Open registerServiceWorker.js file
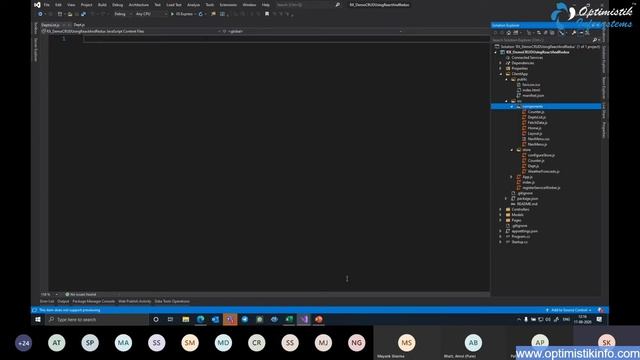Viewport: 640px width, 360px height. (541, 188)
